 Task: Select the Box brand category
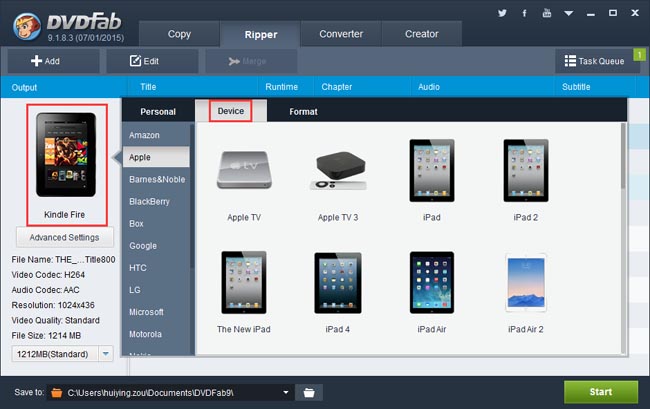click(156, 223)
